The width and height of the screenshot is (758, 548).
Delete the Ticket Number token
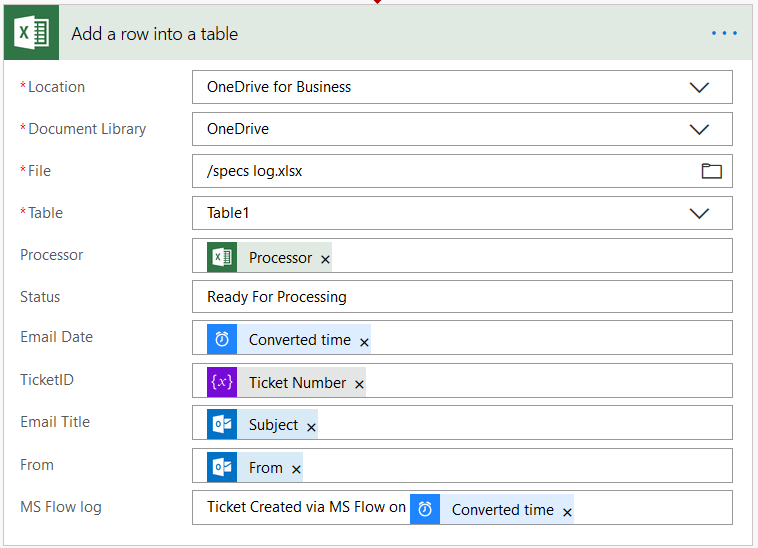coord(359,384)
